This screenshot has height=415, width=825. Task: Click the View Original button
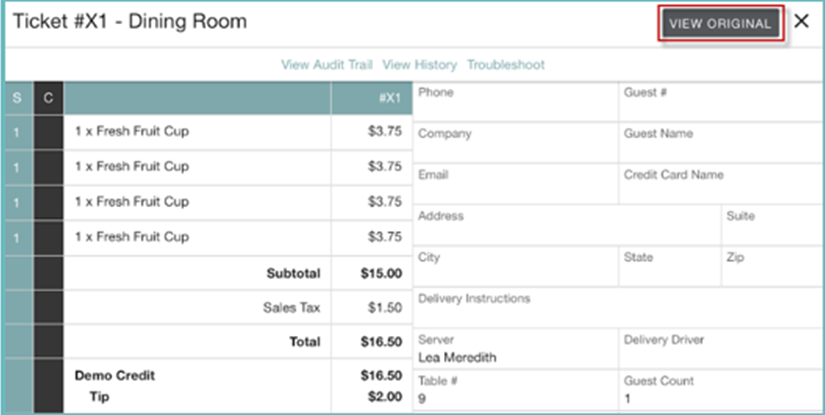[720, 24]
